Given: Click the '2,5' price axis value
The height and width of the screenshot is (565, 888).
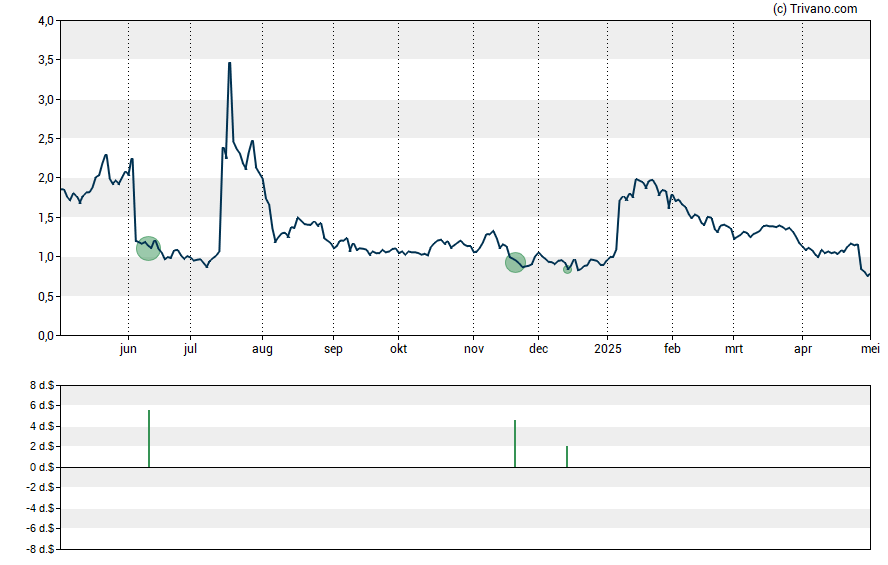Looking at the screenshot, I should (46, 139).
